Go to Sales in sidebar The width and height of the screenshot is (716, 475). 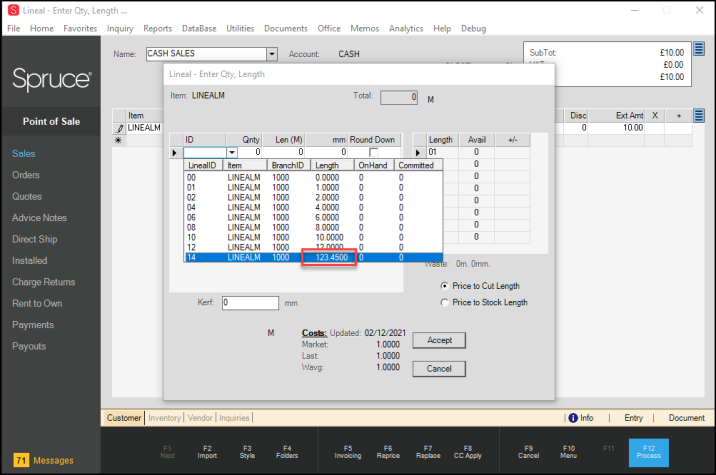click(23, 154)
